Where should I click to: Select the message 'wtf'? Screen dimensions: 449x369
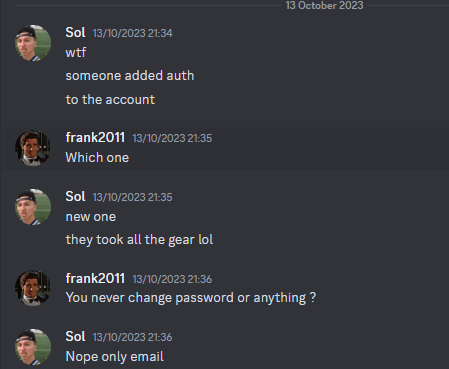(x=76, y=52)
